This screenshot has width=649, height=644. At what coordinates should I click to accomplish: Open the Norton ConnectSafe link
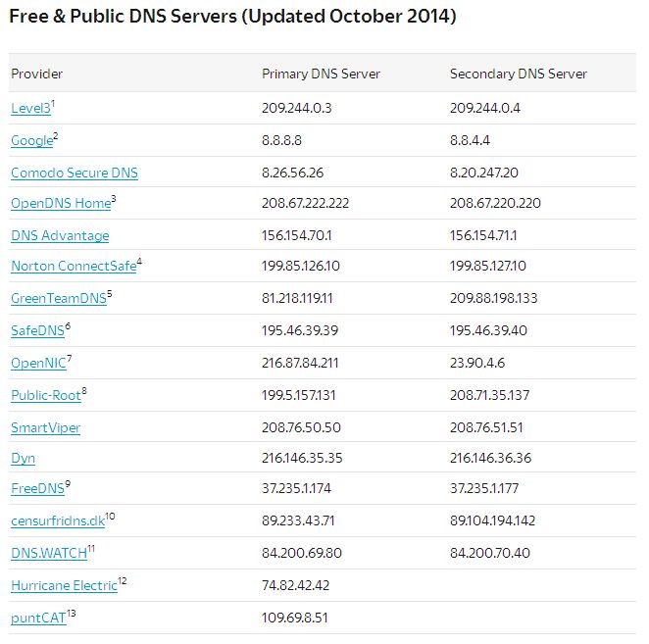click(x=74, y=266)
